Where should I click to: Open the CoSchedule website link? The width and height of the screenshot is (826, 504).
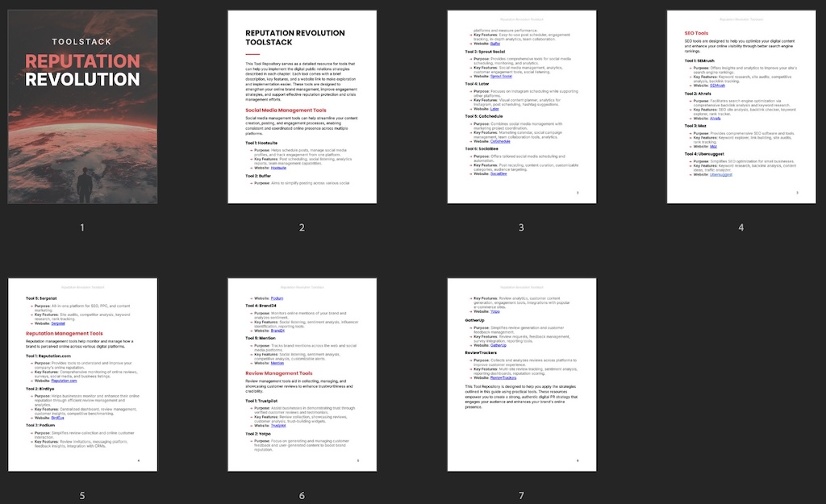[500, 141]
